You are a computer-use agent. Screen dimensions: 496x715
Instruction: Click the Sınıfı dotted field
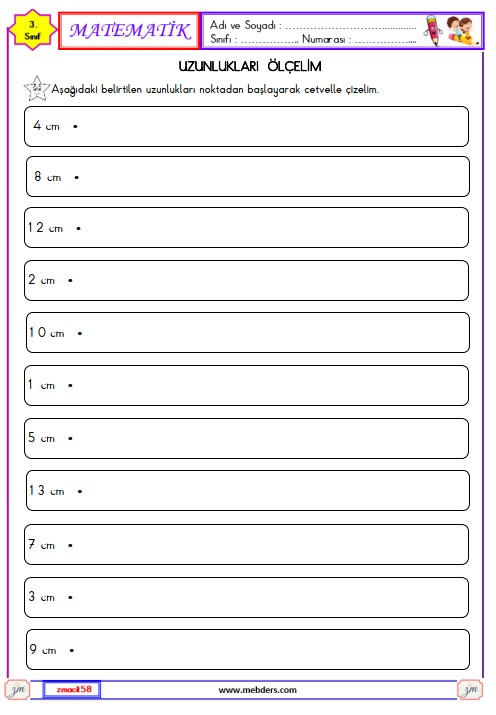pos(269,41)
